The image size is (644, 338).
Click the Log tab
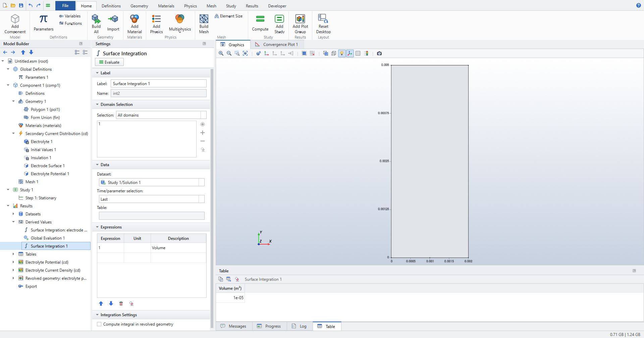pos(299,326)
